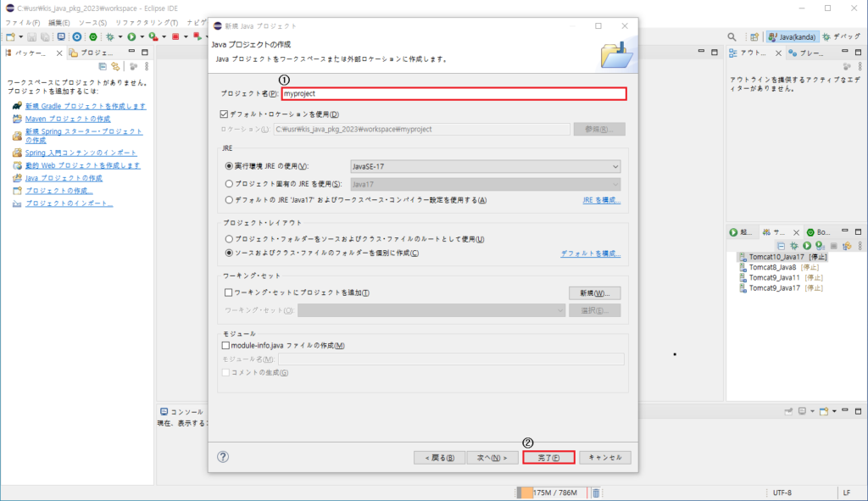Open the Configure JREs link
Screen dimensions: 868x501
(x=601, y=200)
